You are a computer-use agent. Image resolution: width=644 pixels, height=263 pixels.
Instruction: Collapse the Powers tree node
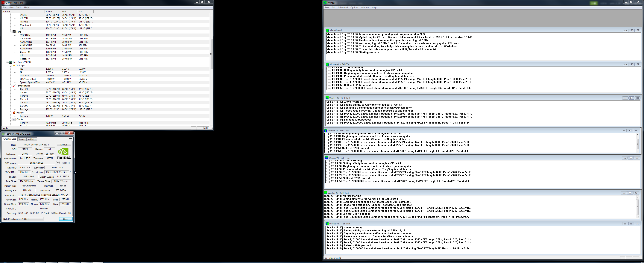point(10,113)
